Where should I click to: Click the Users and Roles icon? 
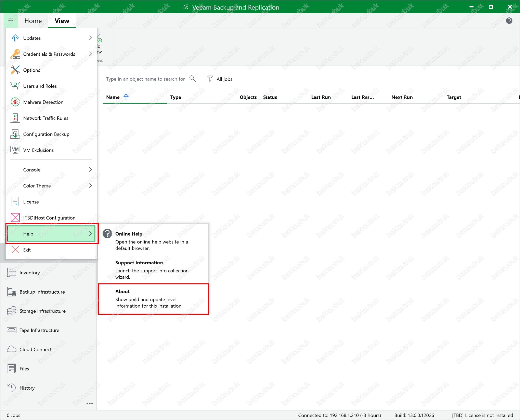click(15, 86)
